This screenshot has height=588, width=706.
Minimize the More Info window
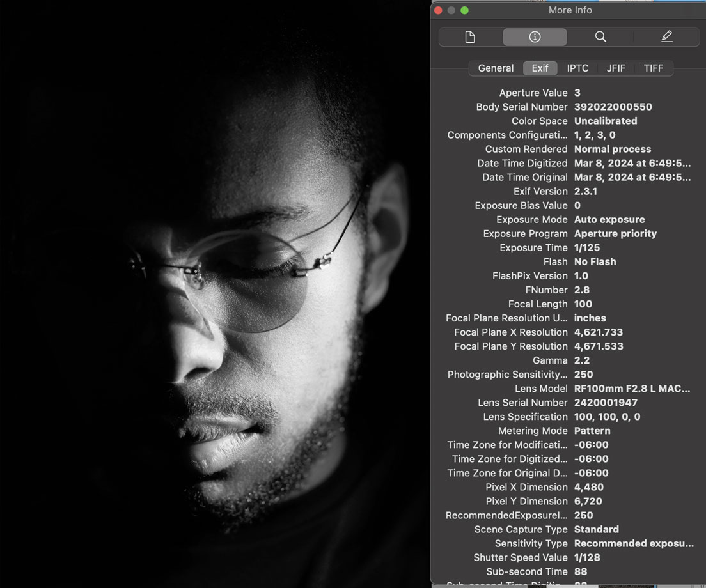(x=451, y=10)
